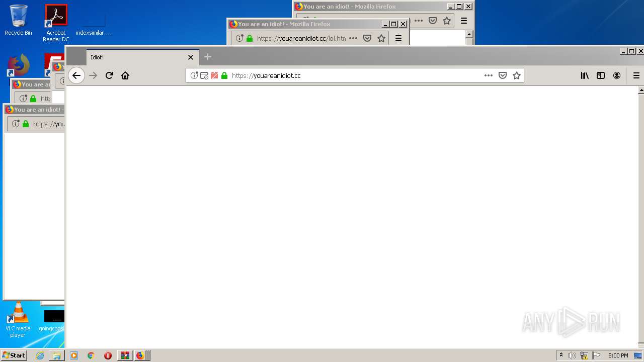Open the main window hamburger menu

636,75
